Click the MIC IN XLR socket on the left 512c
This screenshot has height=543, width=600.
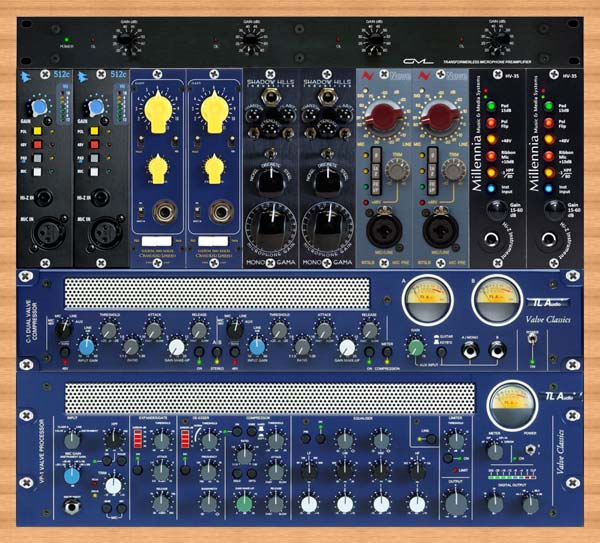click(48, 233)
